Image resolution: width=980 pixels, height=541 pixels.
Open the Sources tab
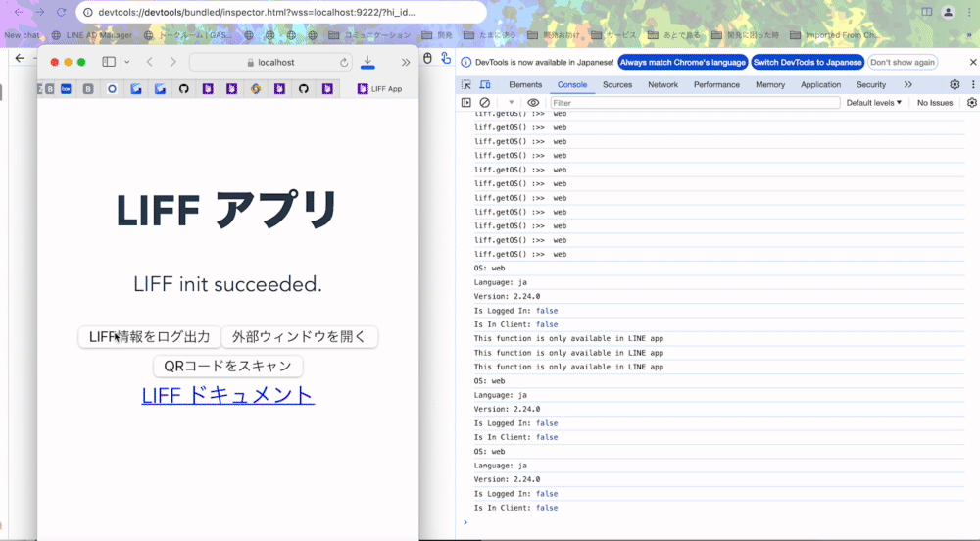[617, 85]
